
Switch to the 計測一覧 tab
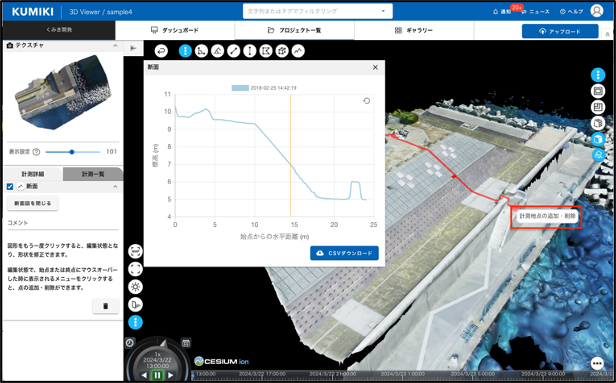[x=93, y=174]
